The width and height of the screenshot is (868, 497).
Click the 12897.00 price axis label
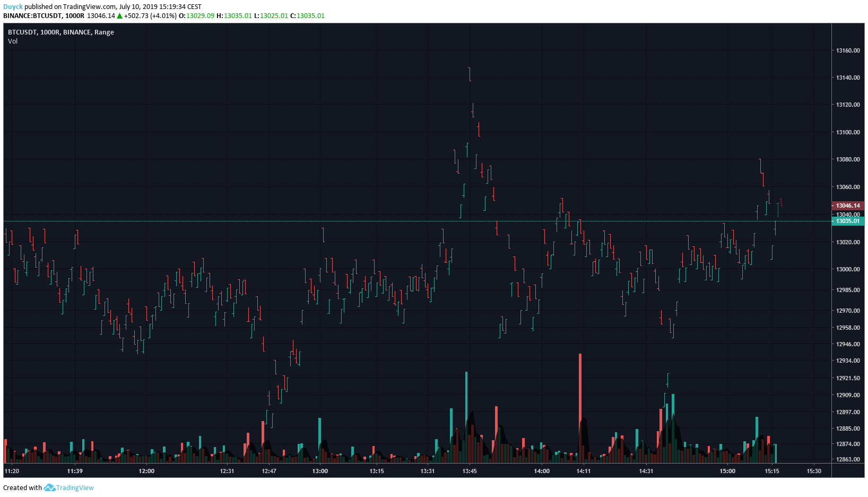click(848, 412)
